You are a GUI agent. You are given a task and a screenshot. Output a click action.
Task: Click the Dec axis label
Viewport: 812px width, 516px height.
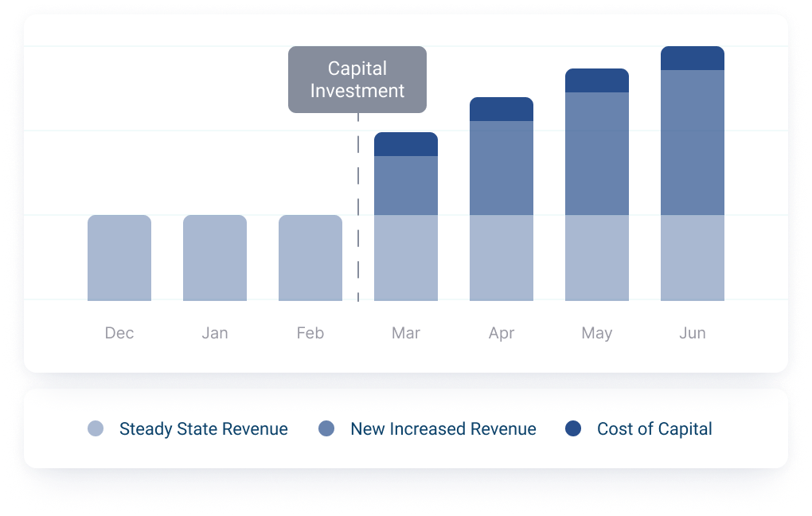click(119, 333)
